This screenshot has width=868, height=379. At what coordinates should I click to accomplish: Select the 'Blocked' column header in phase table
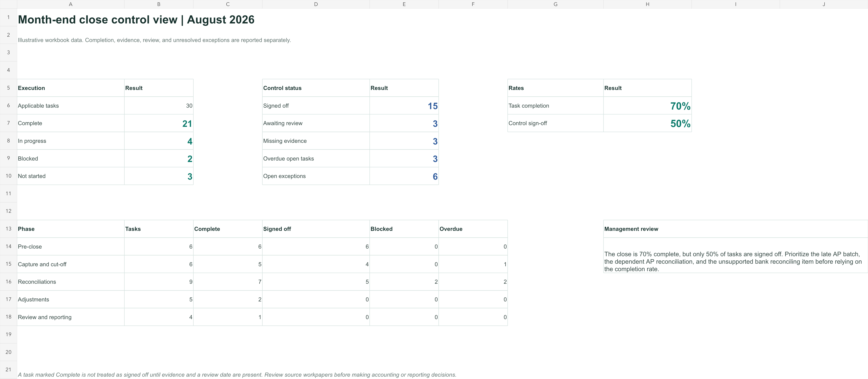coord(404,229)
